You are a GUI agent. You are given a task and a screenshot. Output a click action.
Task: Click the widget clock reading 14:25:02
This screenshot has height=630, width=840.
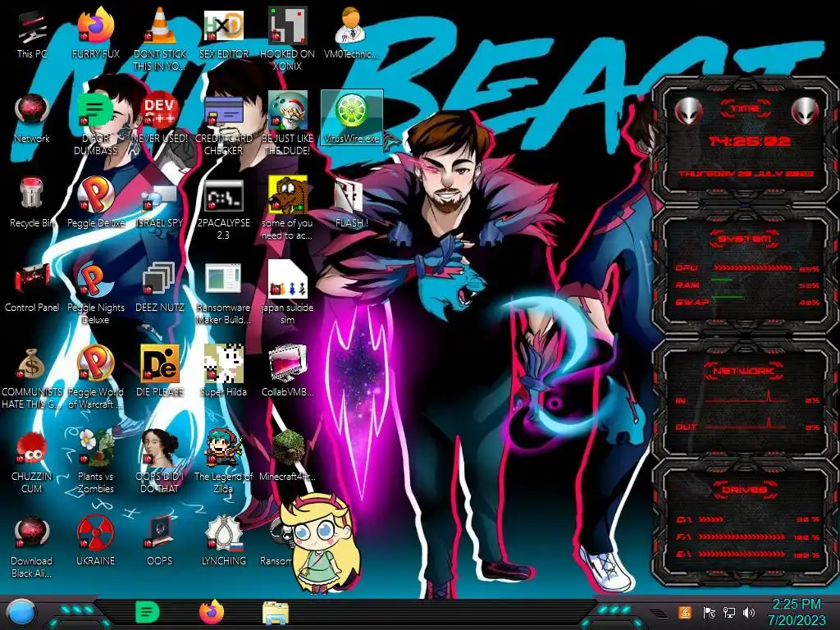pos(748,141)
